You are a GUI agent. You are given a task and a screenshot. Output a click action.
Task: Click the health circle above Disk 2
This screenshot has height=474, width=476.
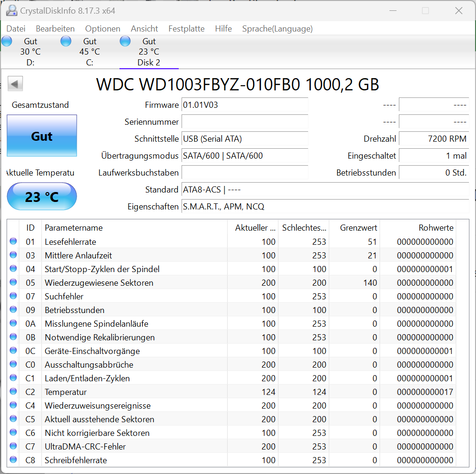pos(125,41)
